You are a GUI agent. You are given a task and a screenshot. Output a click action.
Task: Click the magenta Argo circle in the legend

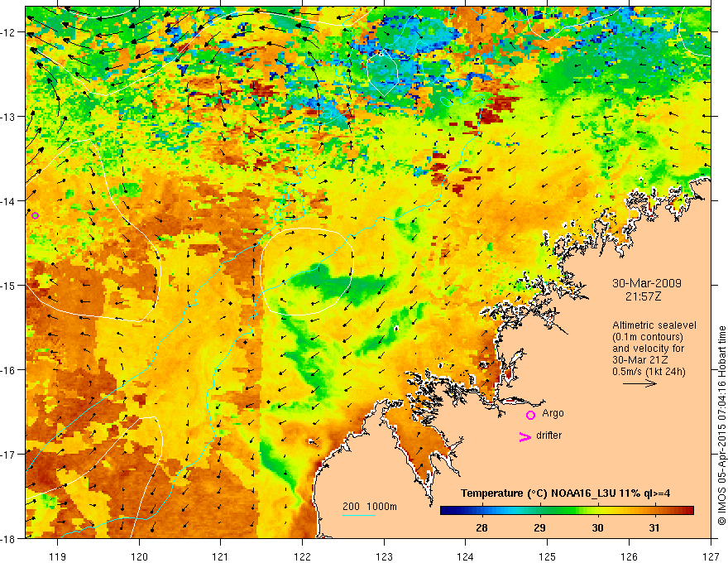(x=530, y=415)
